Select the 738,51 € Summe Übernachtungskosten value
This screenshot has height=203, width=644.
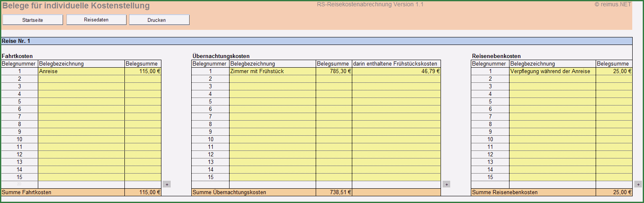[x=334, y=192]
